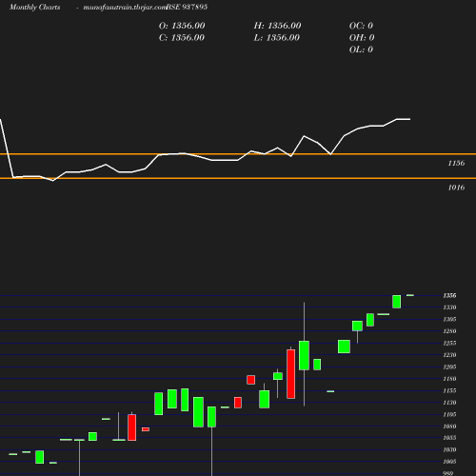Click the 1356 price axis label
The image size is (476, 476).
pyautogui.click(x=449, y=295)
